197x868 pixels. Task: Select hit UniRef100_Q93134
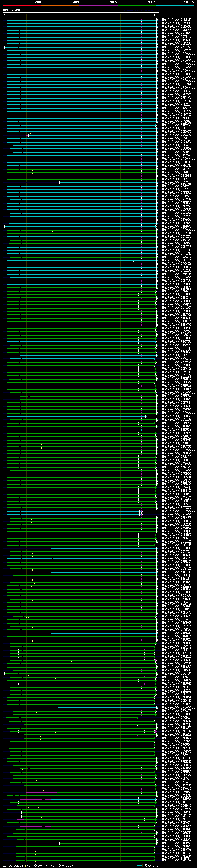(177, 233)
